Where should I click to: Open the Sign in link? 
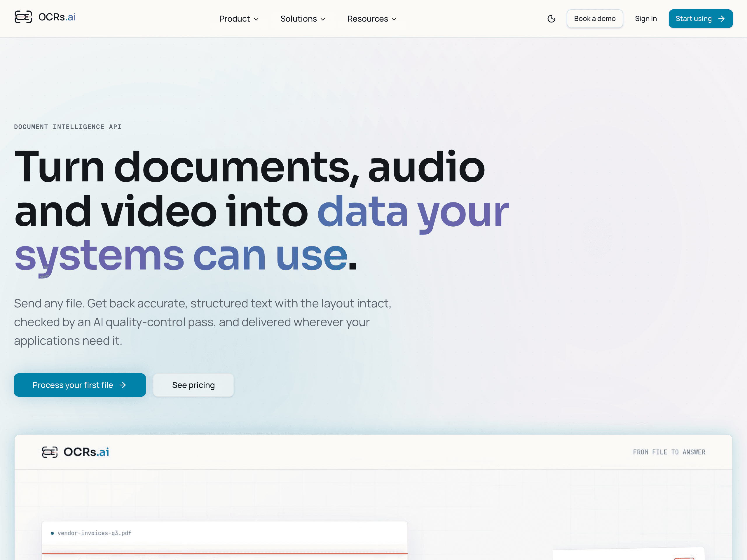[646, 19]
